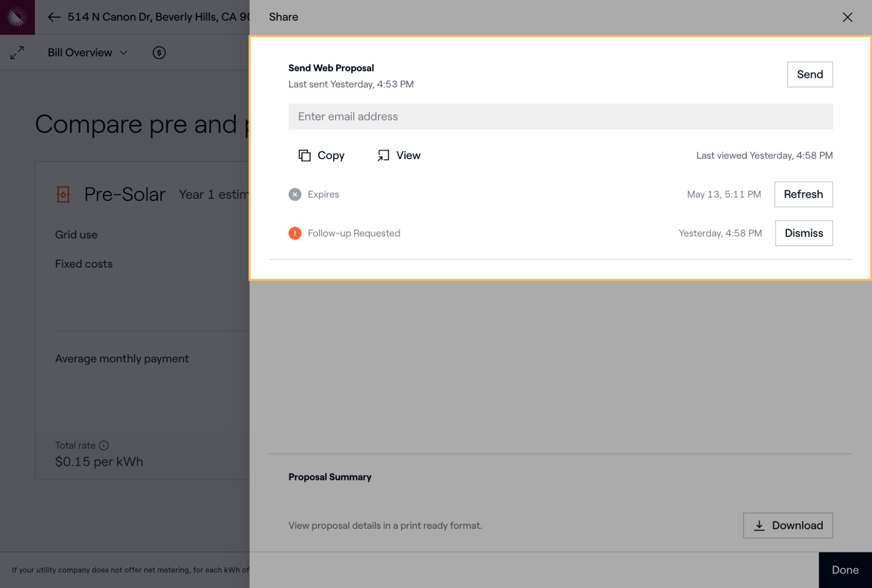The width and height of the screenshot is (872, 588).
Task: Close the Share panel
Action: [x=847, y=17]
